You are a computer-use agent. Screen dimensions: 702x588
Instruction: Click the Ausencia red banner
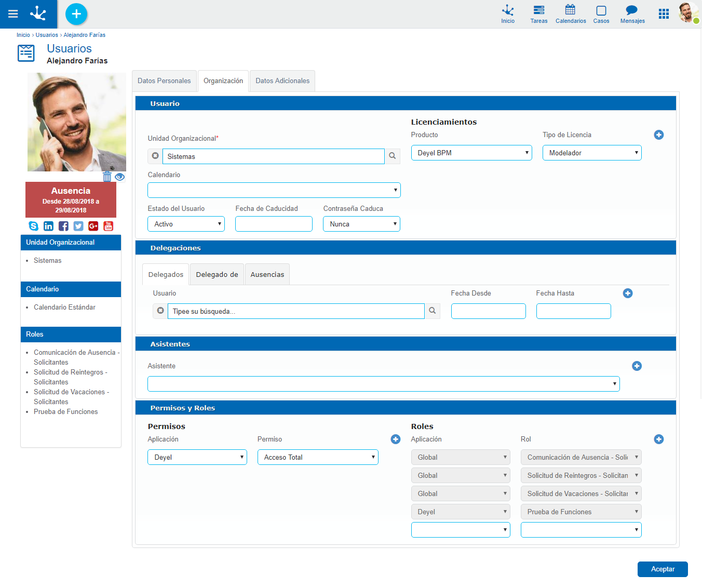[71, 199]
